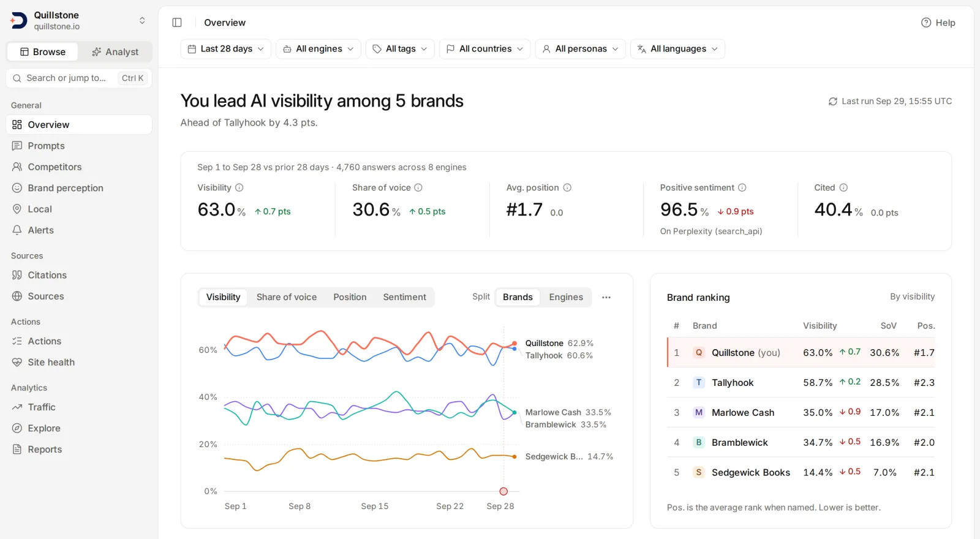
Task: Click the Quillstone logo icon
Action: 18,21
